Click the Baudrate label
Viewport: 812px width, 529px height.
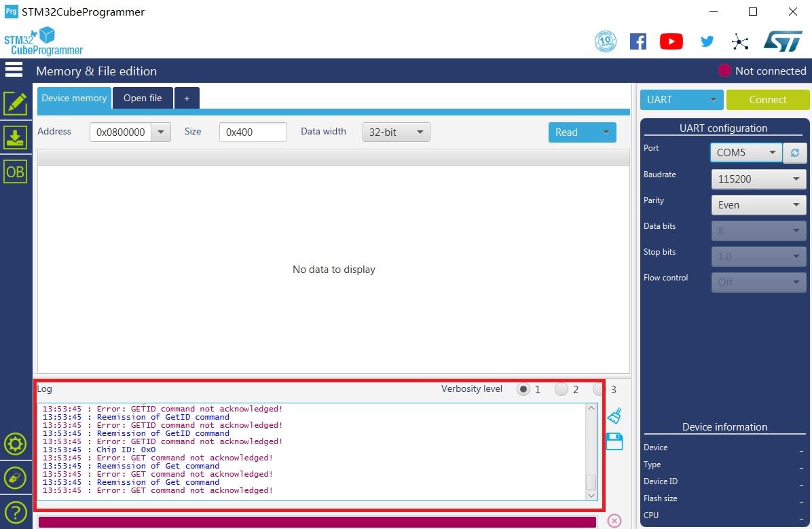pyautogui.click(x=660, y=175)
